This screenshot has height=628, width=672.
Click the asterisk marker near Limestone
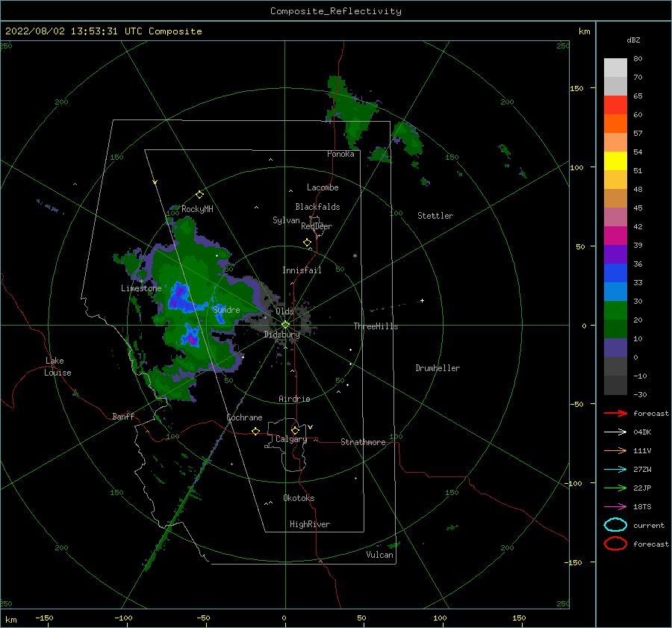click(141, 282)
